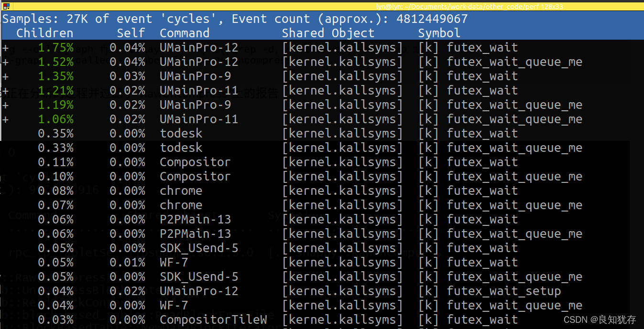Click the terminal window icon in title bar
Screen dimensions: 644x329
click(6, 5)
